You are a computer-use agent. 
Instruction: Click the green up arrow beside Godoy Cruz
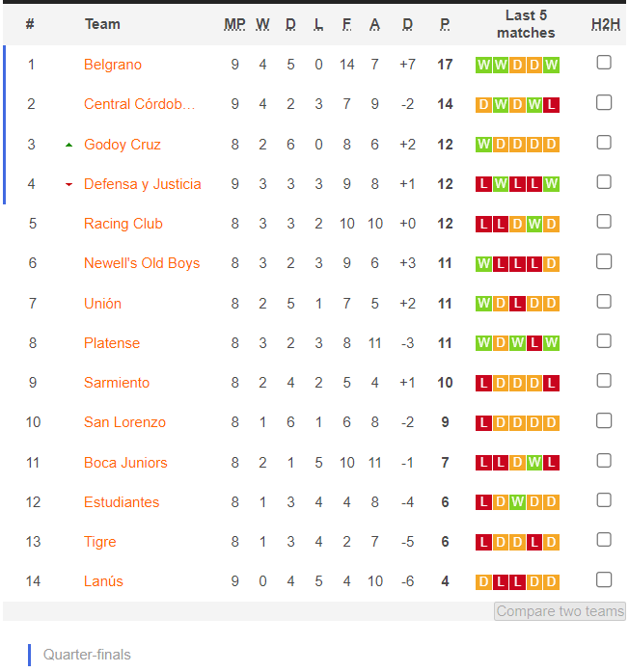tap(68, 145)
